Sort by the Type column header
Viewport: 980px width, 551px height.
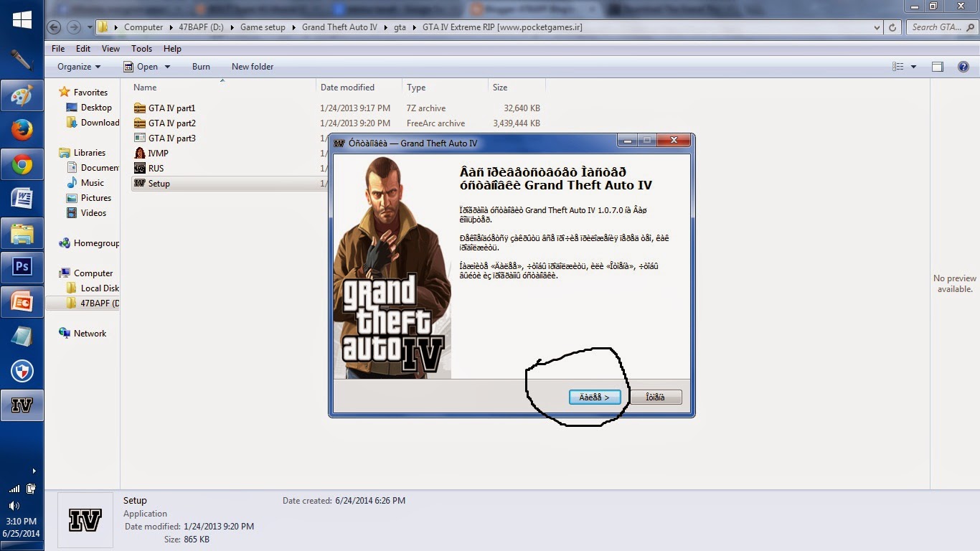(445, 88)
